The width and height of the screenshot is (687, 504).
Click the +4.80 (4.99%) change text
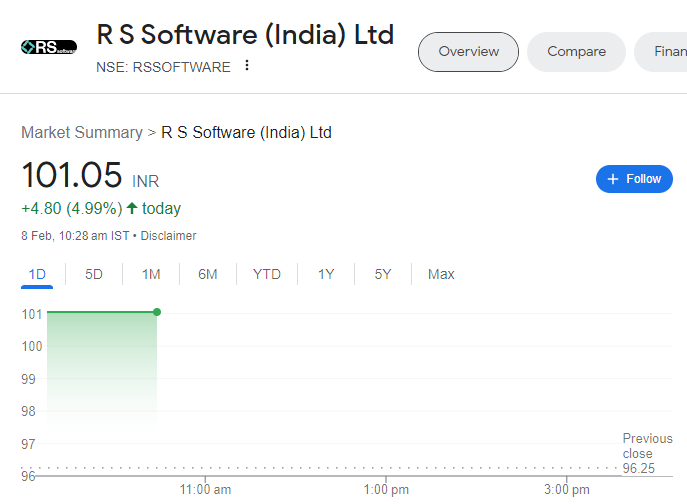coord(72,209)
